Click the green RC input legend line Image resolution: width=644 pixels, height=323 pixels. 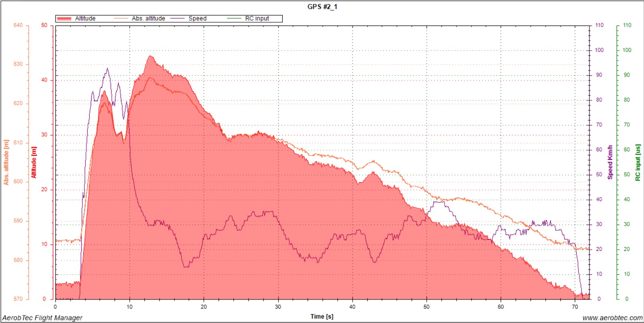[234, 19]
